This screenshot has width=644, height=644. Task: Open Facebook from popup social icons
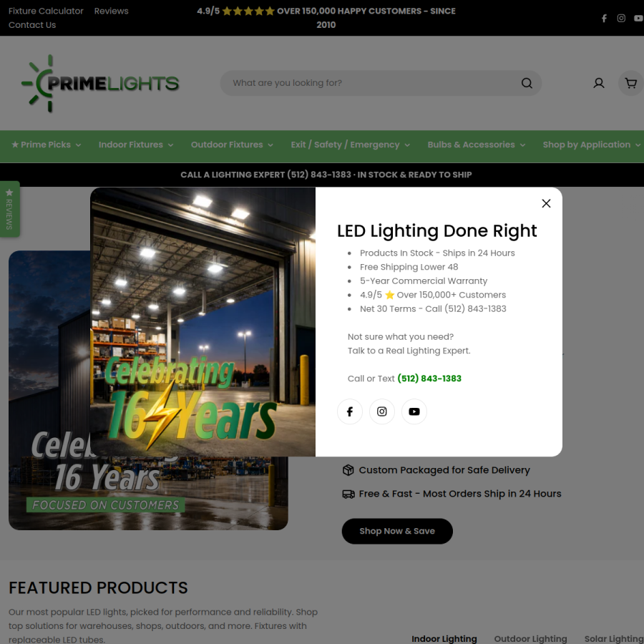point(349,411)
